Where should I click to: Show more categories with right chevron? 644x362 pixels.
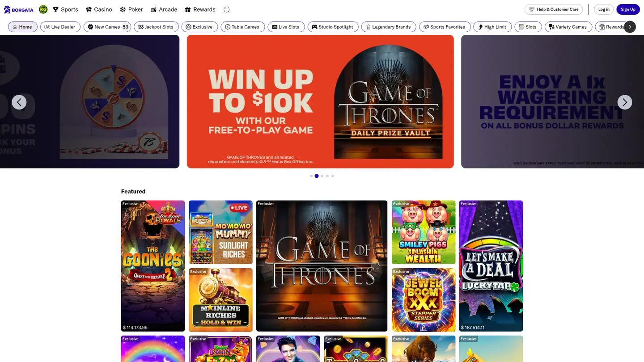[630, 27]
